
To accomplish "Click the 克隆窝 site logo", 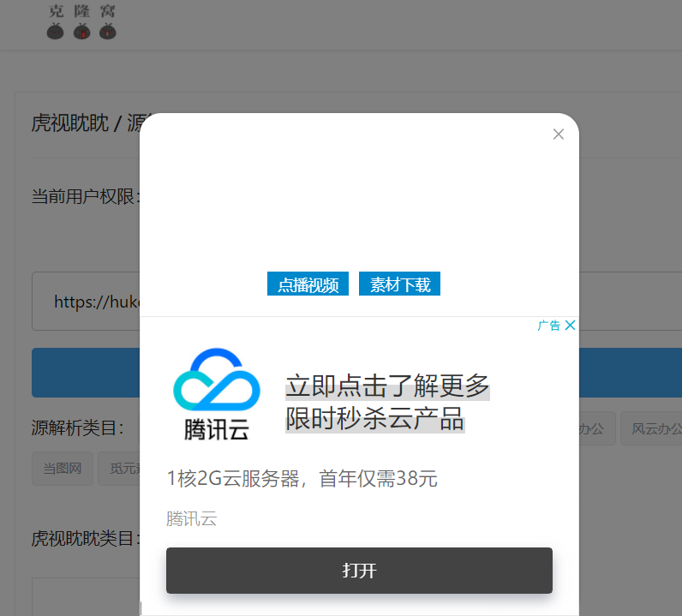I will tap(81, 22).
